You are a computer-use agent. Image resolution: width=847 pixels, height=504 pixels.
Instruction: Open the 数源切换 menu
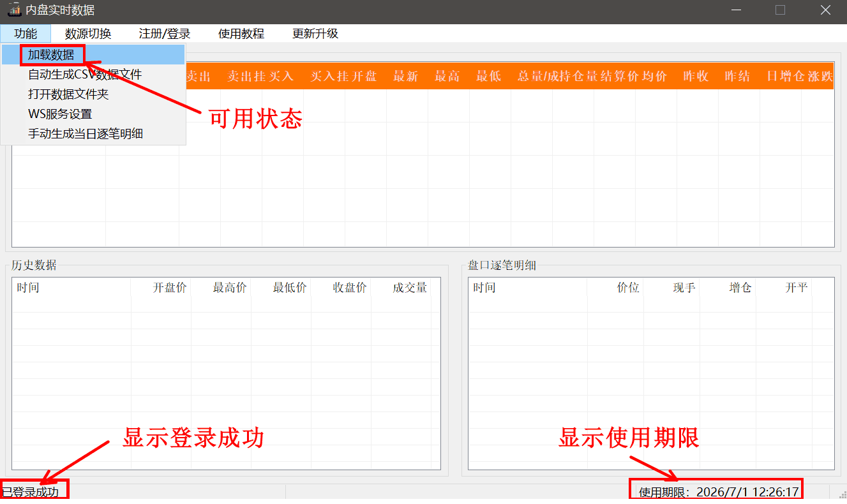point(88,34)
